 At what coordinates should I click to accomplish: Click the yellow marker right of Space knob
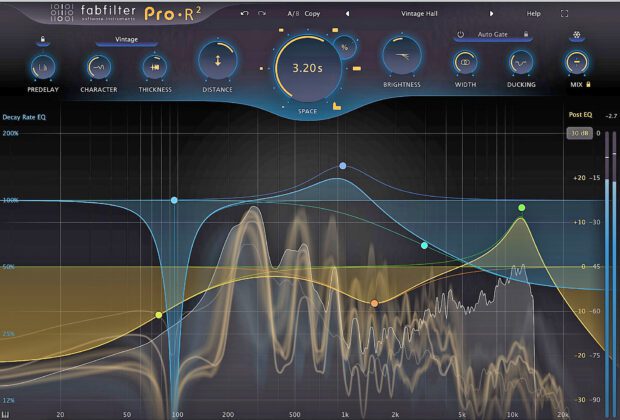coord(357,68)
